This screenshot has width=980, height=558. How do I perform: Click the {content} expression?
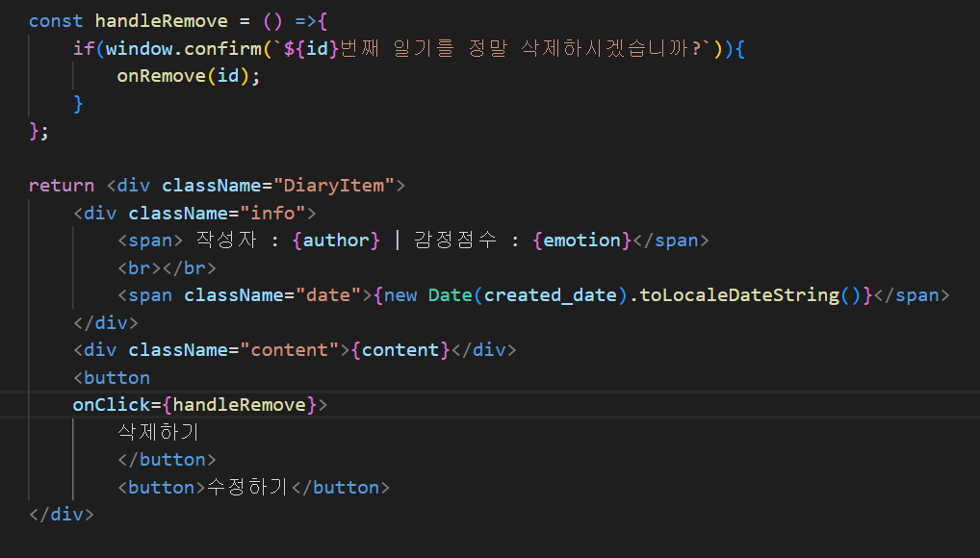400,350
